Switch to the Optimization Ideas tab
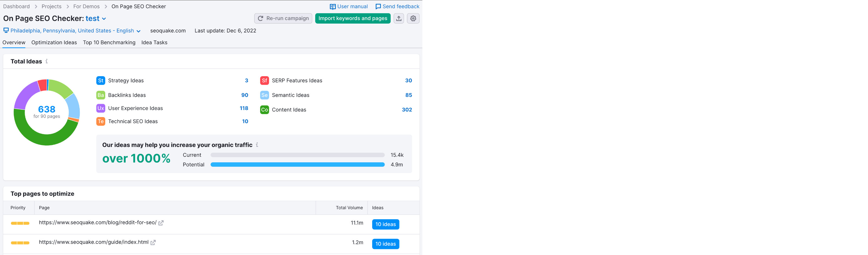Screen dimensions: 868x255 point(54,42)
